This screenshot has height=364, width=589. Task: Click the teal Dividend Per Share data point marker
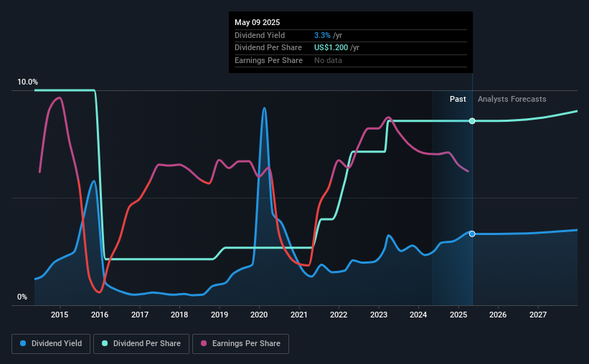click(472, 121)
